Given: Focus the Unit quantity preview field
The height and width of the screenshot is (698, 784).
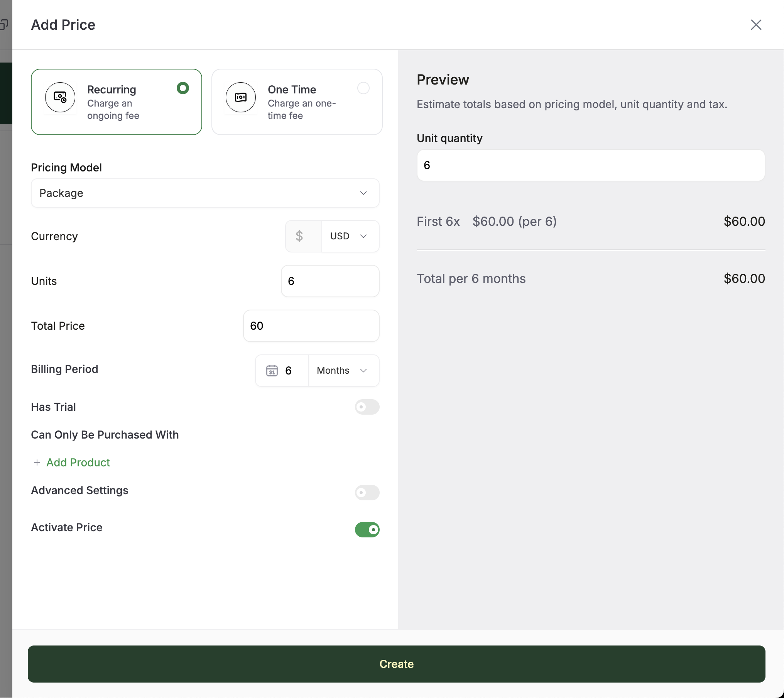Looking at the screenshot, I should coord(591,165).
